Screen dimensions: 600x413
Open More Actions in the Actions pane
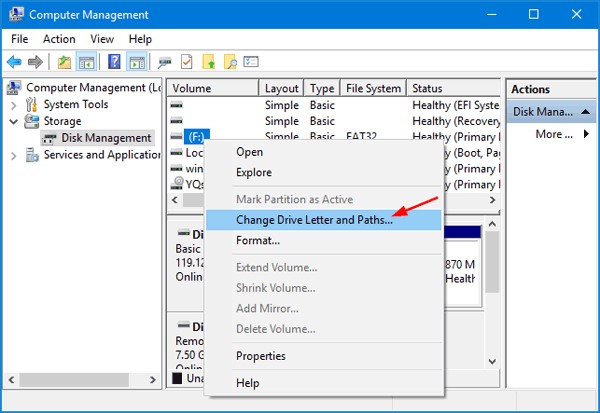(x=554, y=134)
